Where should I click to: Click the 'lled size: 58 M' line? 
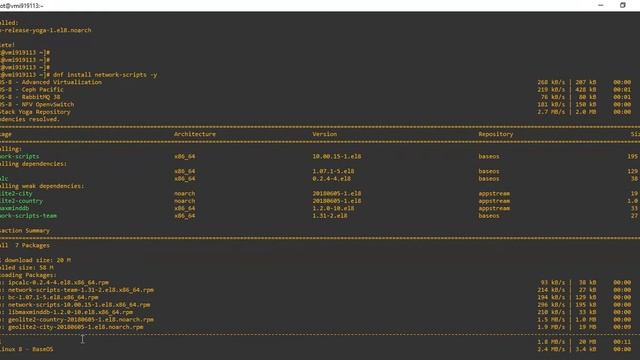(x=27, y=267)
